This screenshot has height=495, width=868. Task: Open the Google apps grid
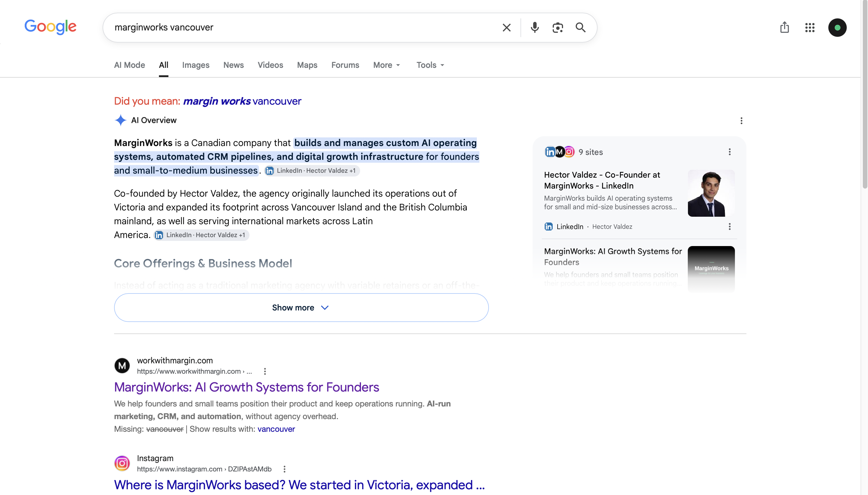810,28
